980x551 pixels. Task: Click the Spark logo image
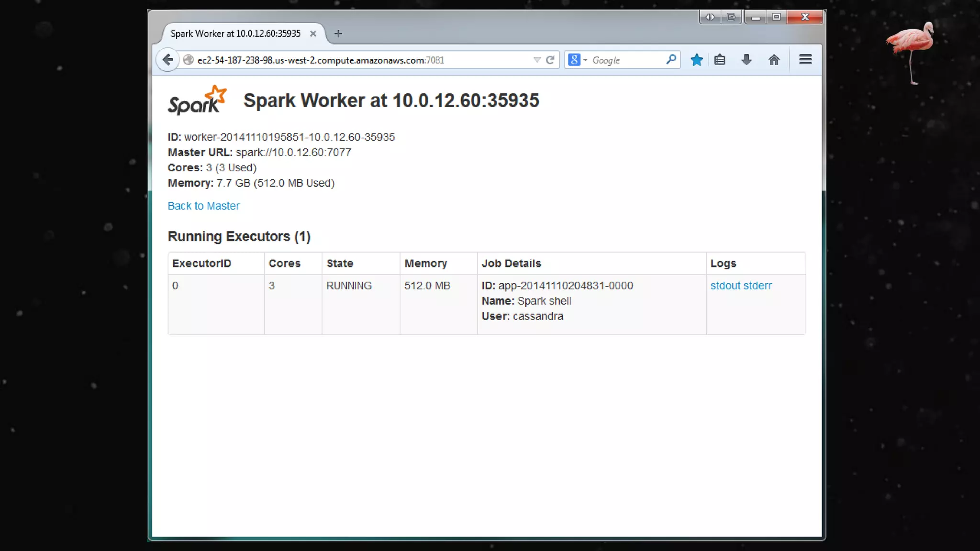coord(197,100)
